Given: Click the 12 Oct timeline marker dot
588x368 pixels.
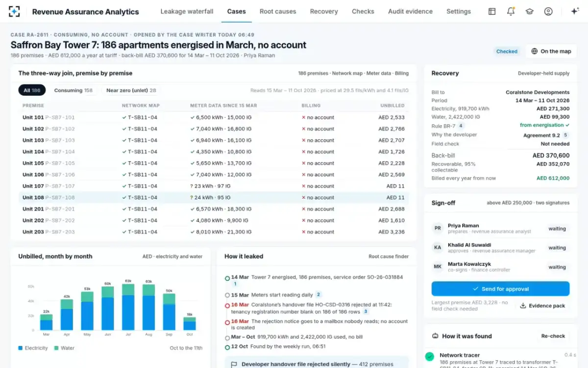Looking at the screenshot, I should tap(227, 347).
